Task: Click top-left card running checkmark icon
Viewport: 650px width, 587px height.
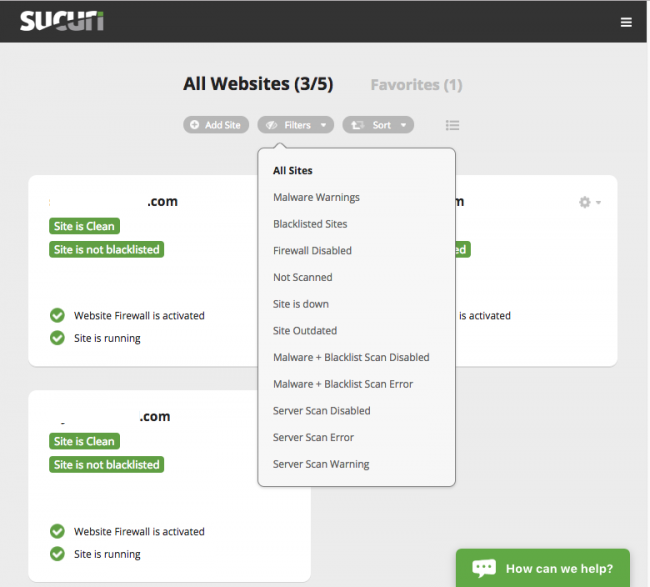Action: pyautogui.click(x=57, y=338)
